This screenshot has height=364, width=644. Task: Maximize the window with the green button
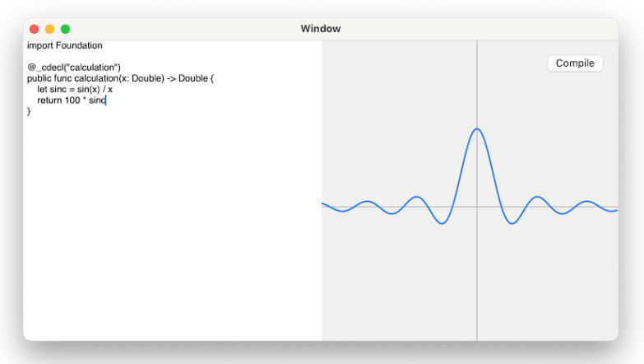65,29
